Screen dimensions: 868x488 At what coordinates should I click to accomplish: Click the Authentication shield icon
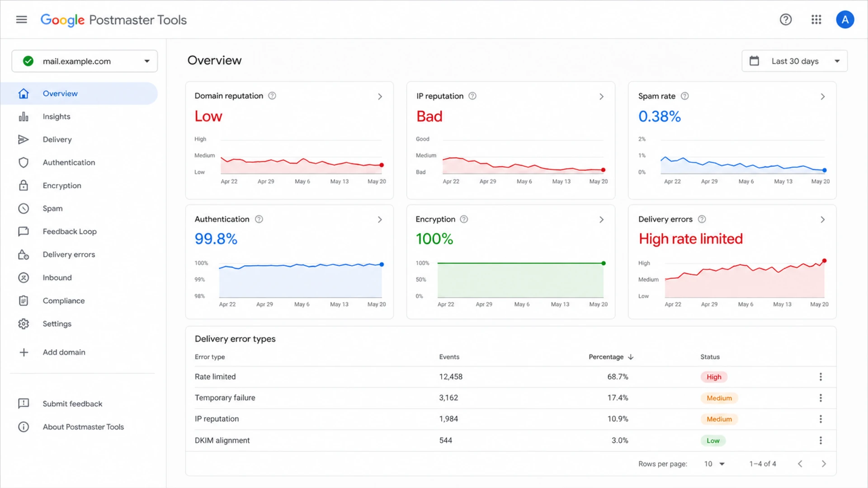(x=24, y=163)
